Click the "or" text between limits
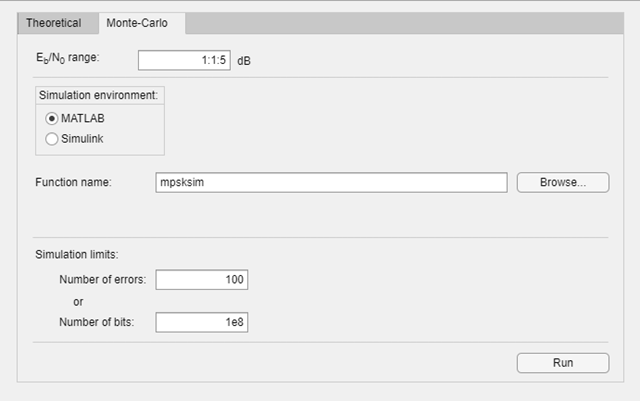This screenshot has width=640, height=401. (80, 301)
